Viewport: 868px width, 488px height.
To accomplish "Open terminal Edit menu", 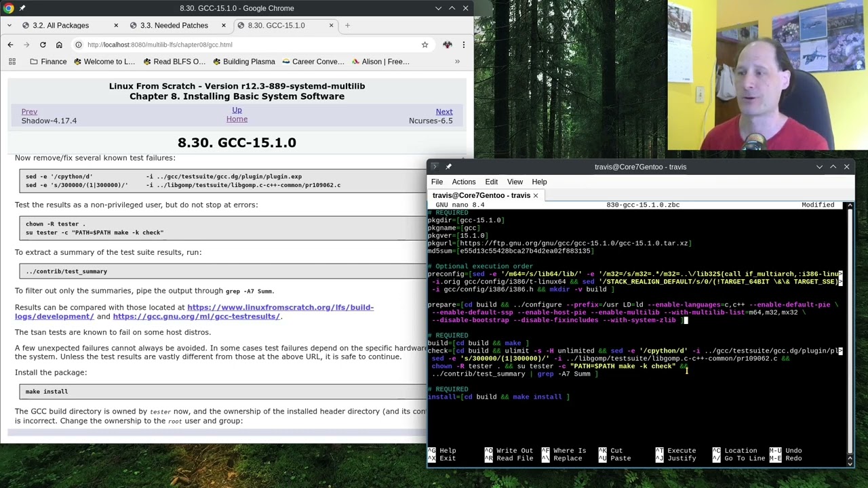I will (x=491, y=182).
